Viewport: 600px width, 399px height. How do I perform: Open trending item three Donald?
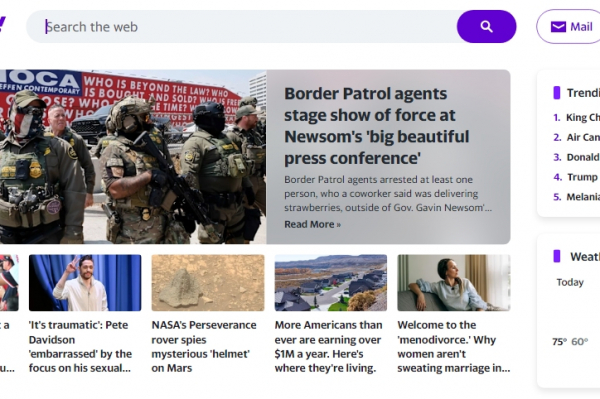pyautogui.click(x=577, y=157)
